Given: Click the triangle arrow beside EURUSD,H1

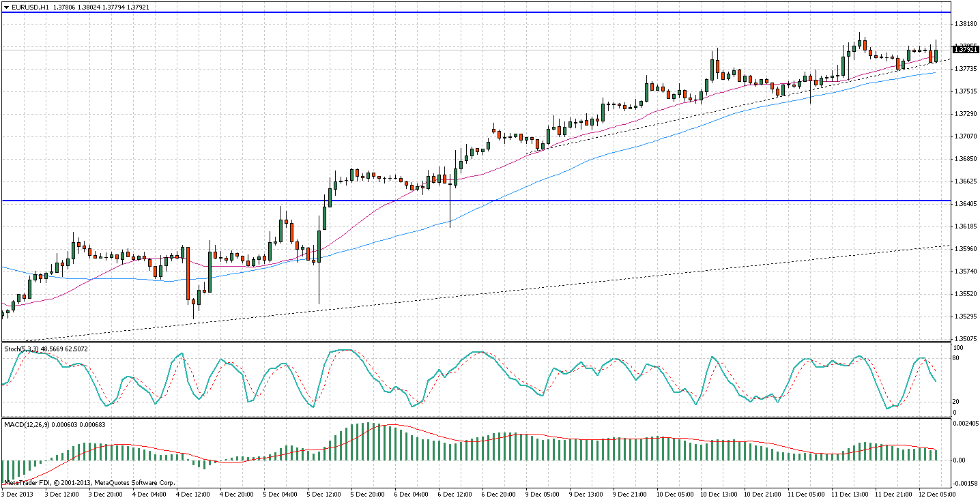Looking at the screenshot, I should (6, 7).
